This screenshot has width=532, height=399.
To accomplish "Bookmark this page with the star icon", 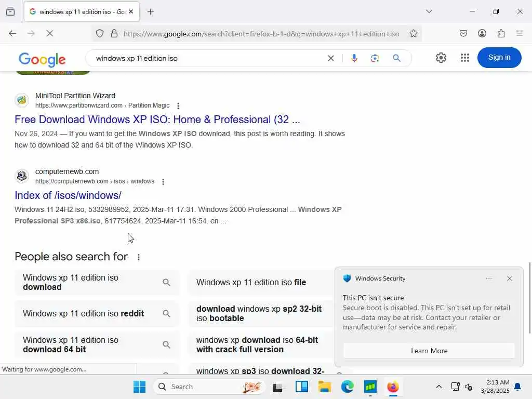I will (x=413, y=34).
